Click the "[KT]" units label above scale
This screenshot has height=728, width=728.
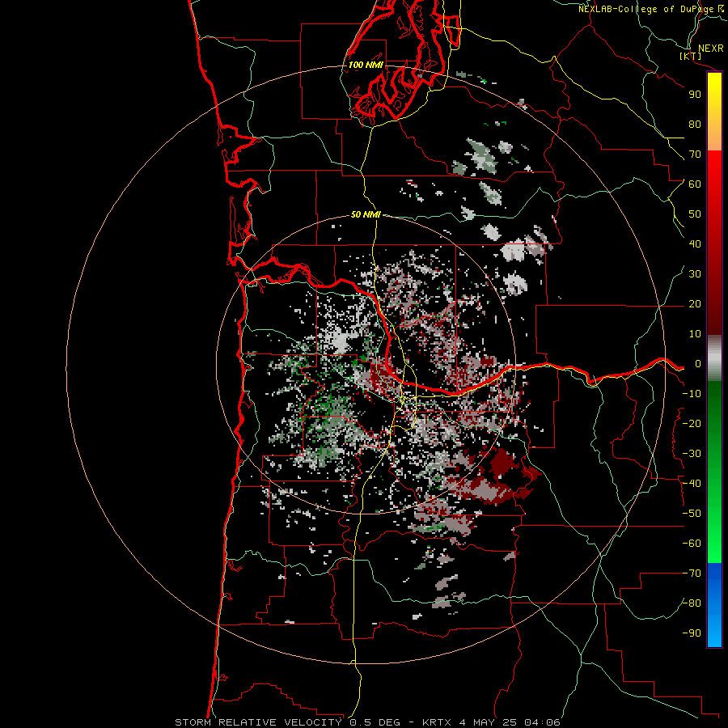coord(691,56)
